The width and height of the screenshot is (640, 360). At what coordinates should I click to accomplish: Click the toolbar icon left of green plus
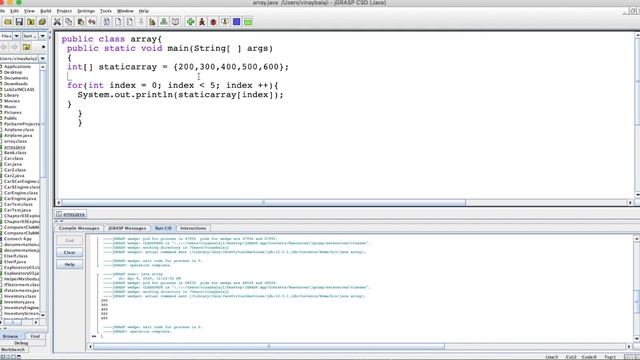click(175, 22)
